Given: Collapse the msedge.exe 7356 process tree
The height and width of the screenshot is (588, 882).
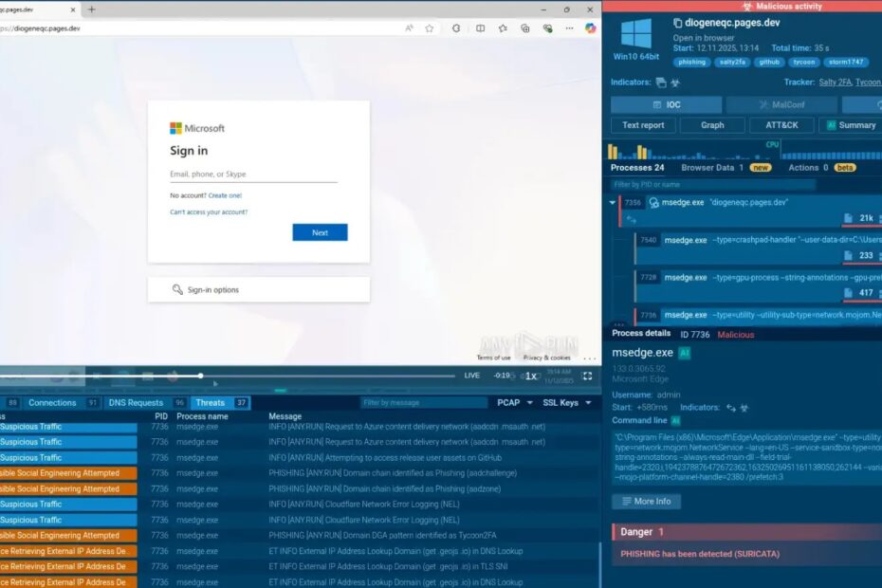Looking at the screenshot, I should (613, 203).
